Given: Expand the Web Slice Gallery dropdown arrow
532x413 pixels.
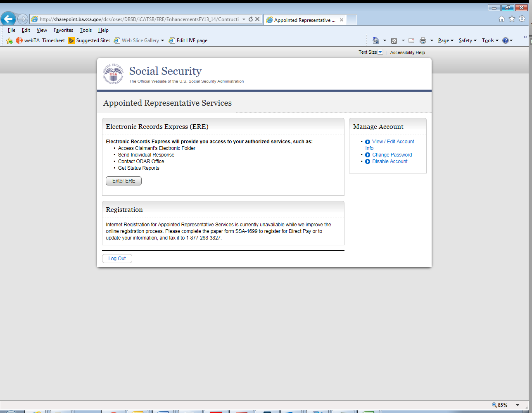Looking at the screenshot, I should (x=162, y=40).
